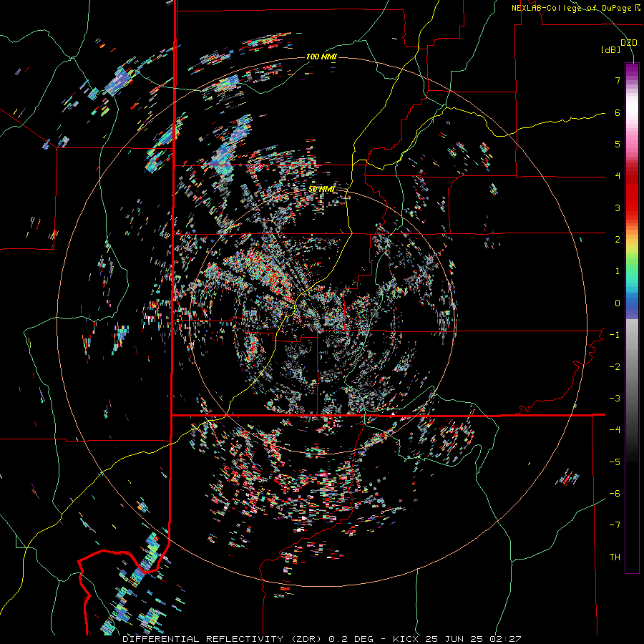
Task: Click the DZD legend heading
Action: [629, 43]
